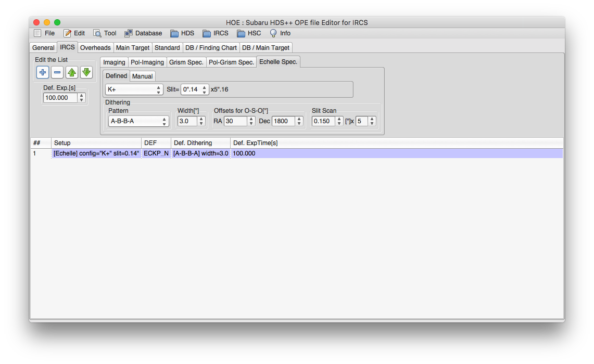The height and width of the screenshot is (364, 594).
Task: Click the Def. Exp. time input field
Action: point(60,98)
